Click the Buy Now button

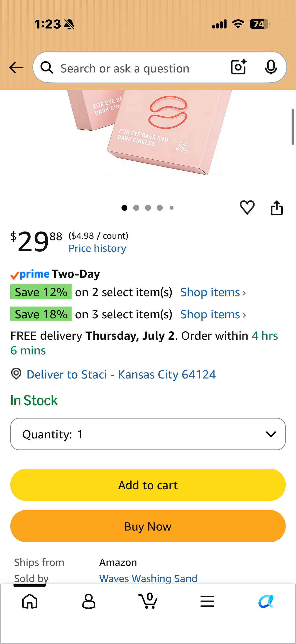[x=148, y=526]
